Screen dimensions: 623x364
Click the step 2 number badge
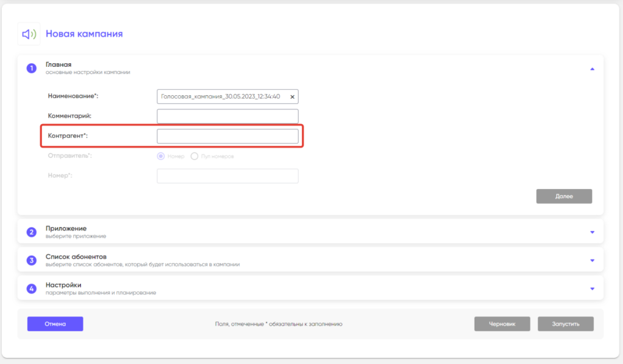pyautogui.click(x=32, y=232)
